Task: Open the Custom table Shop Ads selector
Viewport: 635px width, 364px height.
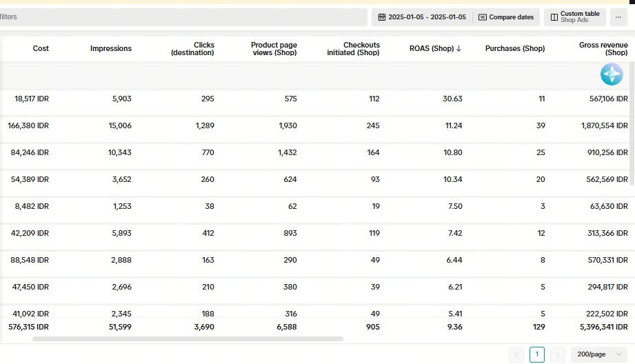Action: pos(575,17)
